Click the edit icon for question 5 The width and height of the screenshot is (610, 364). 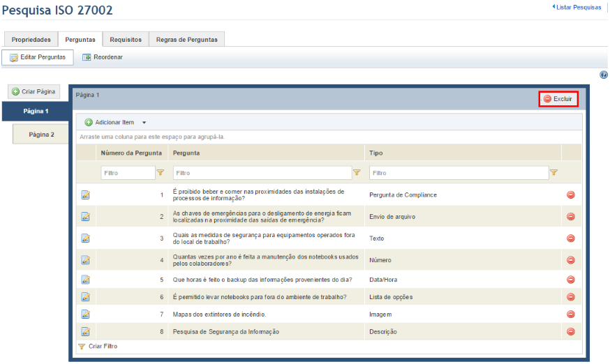(86, 280)
